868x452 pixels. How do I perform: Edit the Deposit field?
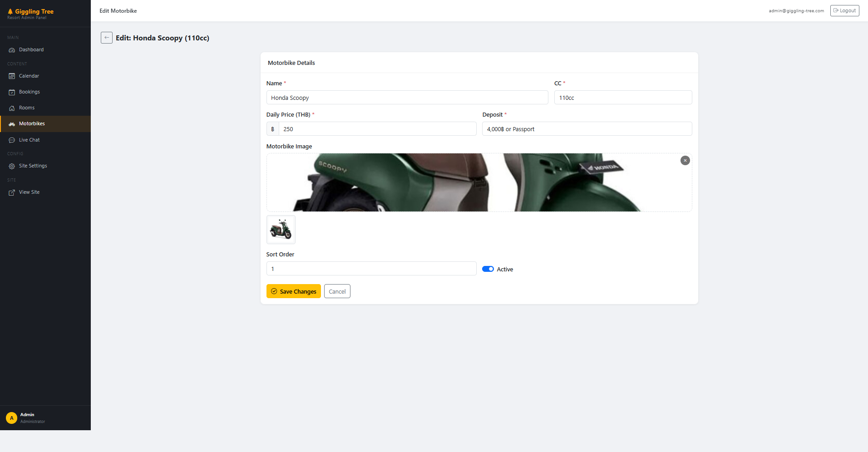click(587, 129)
